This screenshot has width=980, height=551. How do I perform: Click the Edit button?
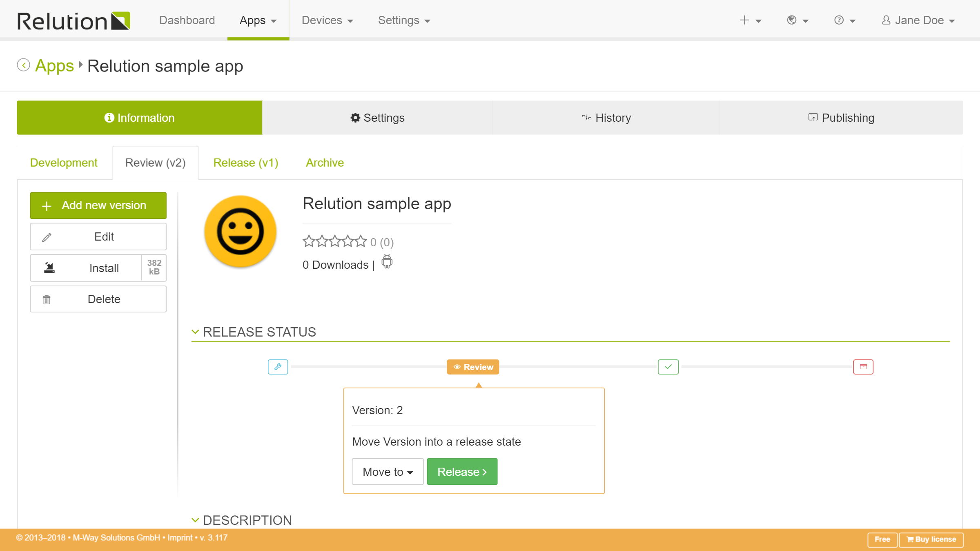point(98,237)
